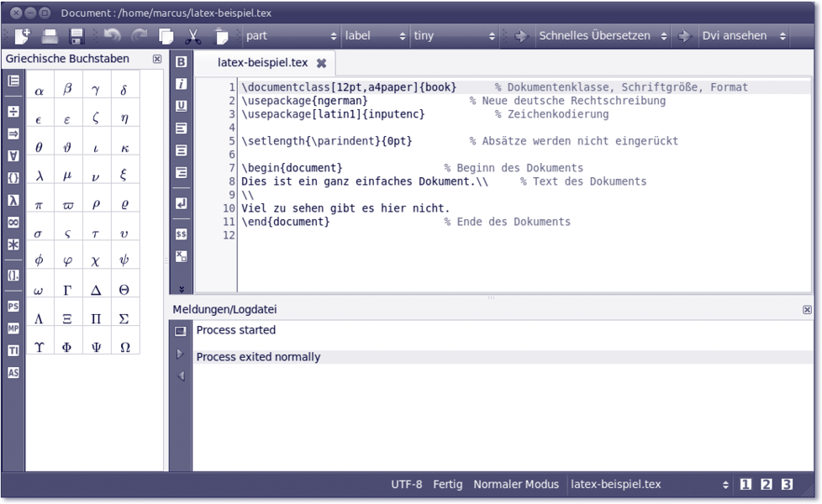Insert math mode with the $$ icon

coord(181,234)
